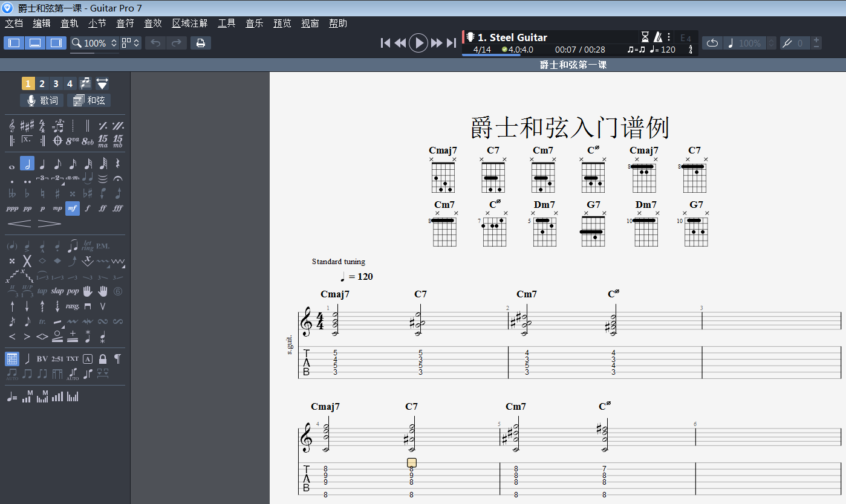
Task: Click the print icon
Action: (201, 43)
